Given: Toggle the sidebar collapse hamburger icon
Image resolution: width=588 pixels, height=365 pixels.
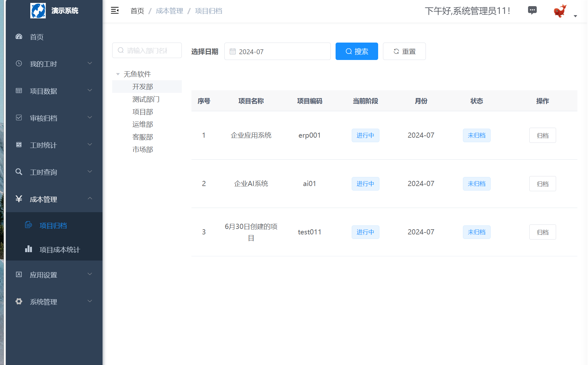Looking at the screenshot, I should (115, 11).
